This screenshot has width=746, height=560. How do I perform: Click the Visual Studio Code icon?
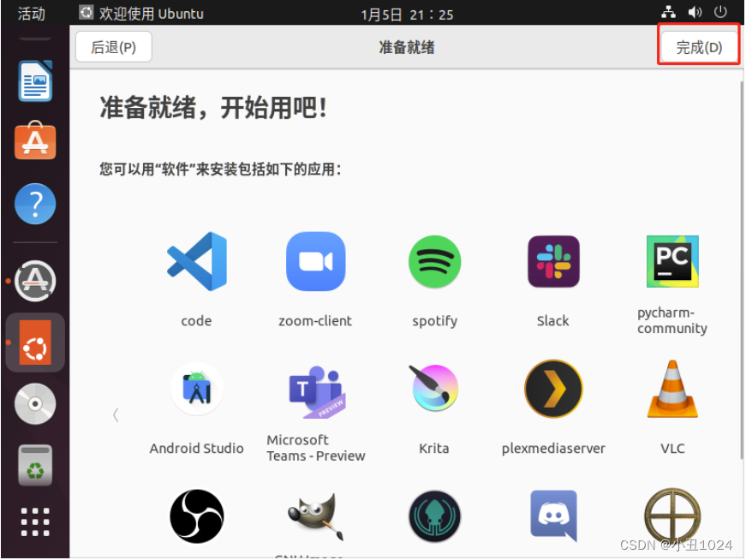[197, 261]
